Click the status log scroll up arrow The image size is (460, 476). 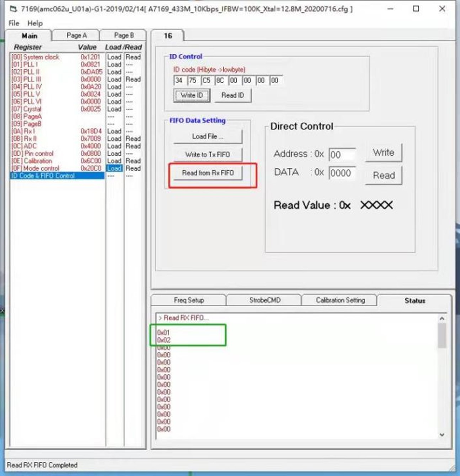click(x=442, y=319)
